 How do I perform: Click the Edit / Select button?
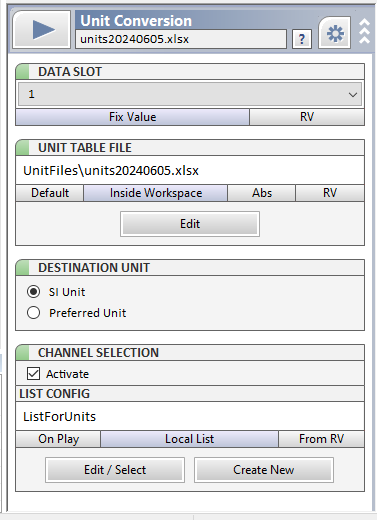click(115, 470)
